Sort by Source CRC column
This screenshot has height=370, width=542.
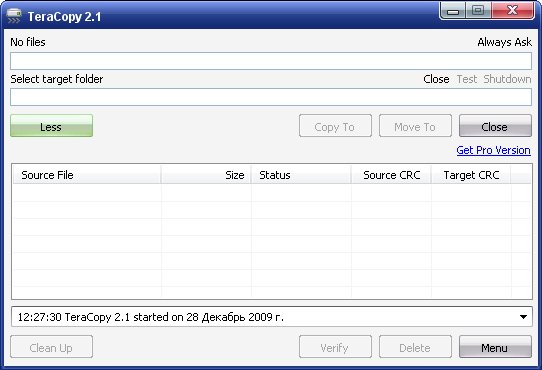(391, 175)
